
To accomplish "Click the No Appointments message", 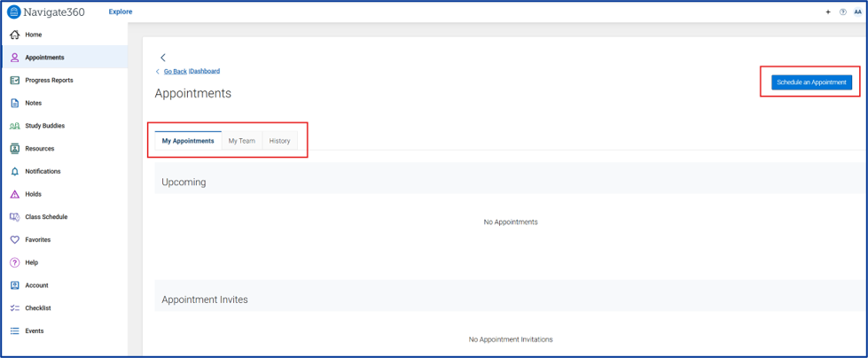I will 511,222.
